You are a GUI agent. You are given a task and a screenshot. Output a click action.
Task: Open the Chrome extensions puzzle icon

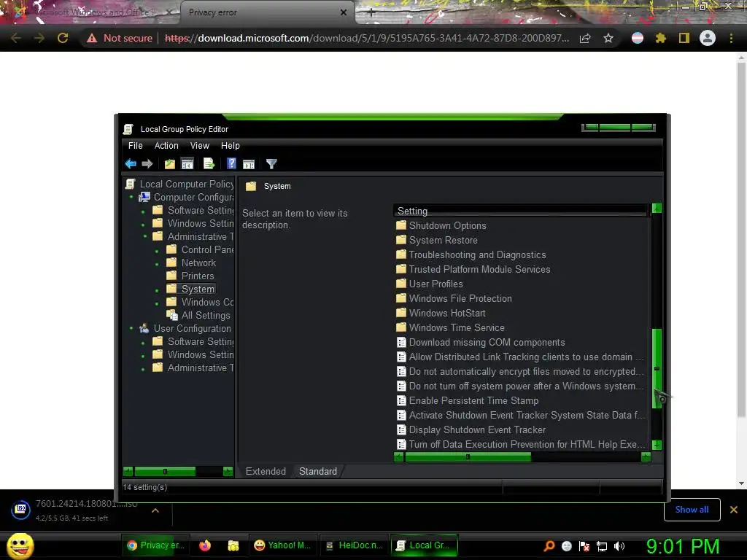pyautogui.click(x=660, y=38)
